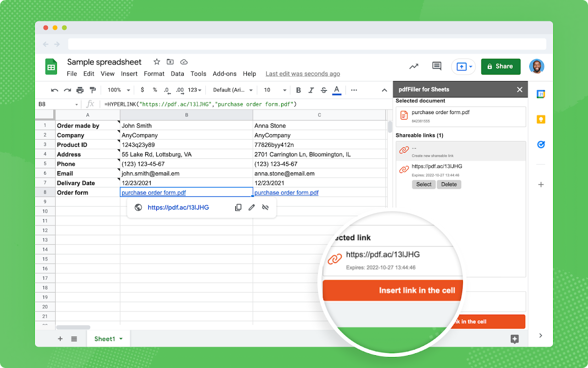
Task: Click the Undo icon in toolbar
Action: [x=55, y=90]
